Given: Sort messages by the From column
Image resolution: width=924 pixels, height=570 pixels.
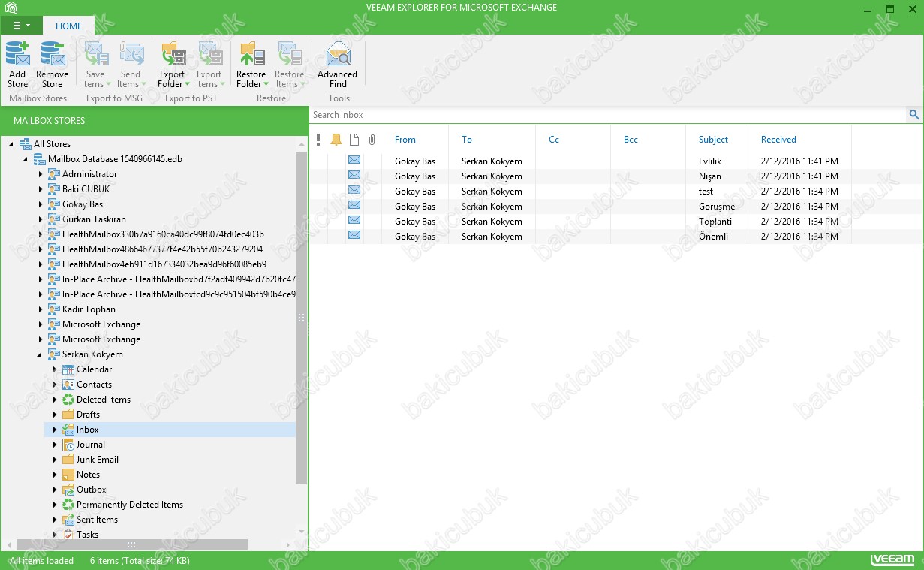Looking at the screenshot, I should pyautogui.click(x=405, y=140).
